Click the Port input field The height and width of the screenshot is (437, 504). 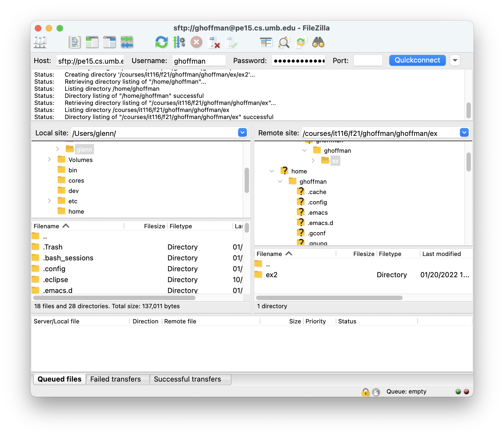point(368,61)
